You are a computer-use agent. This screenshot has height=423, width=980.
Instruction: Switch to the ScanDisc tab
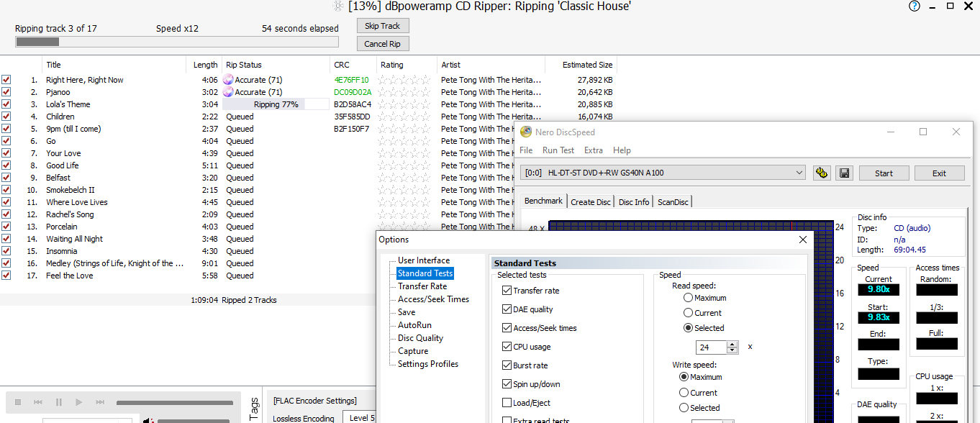click(x=673, y=202)
